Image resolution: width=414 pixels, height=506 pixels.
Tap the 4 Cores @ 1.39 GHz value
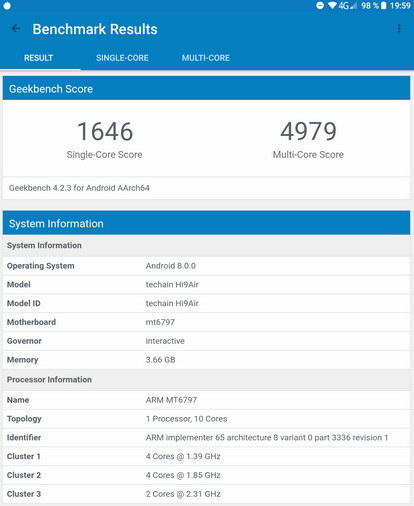pyautogui.click(x=183, y=456)
